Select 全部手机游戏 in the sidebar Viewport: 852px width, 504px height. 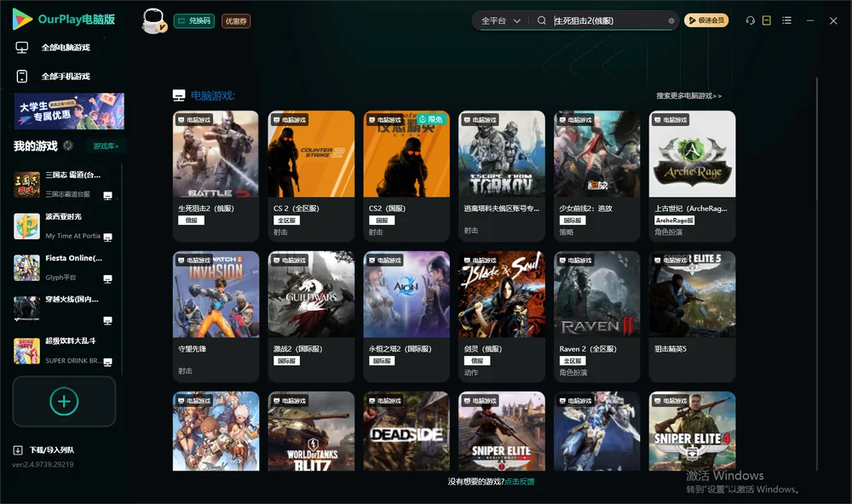[66, 77]
